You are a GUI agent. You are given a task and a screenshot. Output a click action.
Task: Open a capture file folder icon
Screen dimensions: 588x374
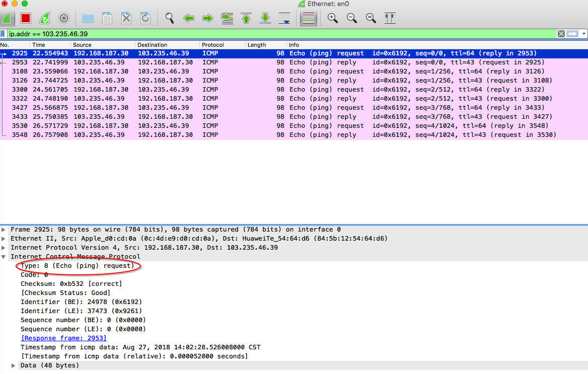88,18
